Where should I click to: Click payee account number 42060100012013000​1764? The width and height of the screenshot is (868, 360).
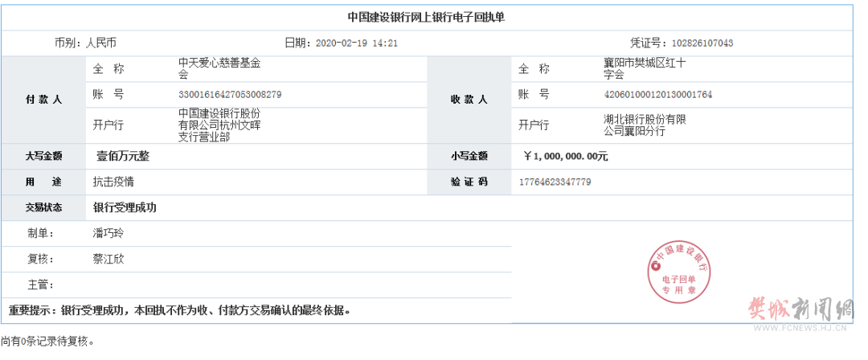[657, 95]
